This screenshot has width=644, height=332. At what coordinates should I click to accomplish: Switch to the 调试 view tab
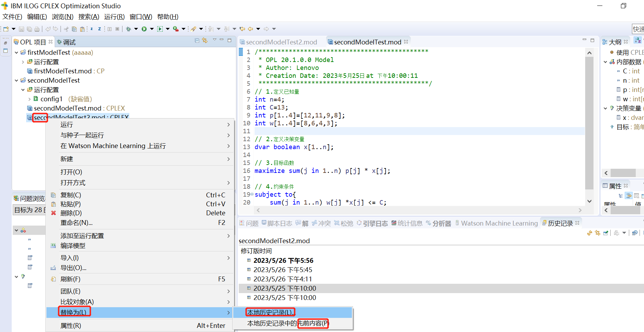[66, 42]
